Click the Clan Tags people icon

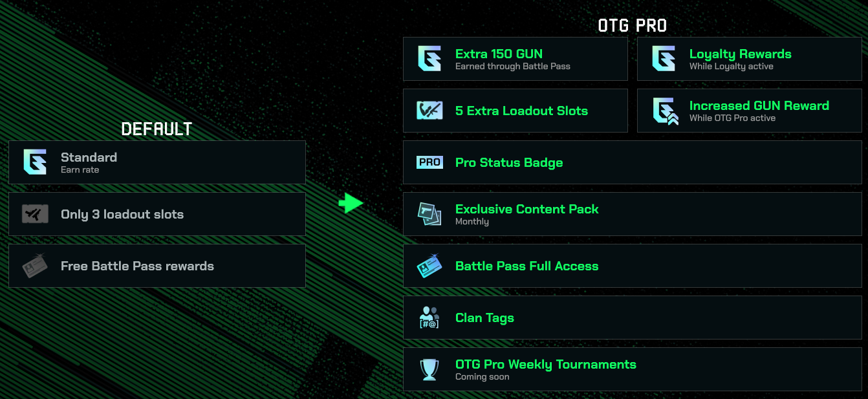pos(429,318)
